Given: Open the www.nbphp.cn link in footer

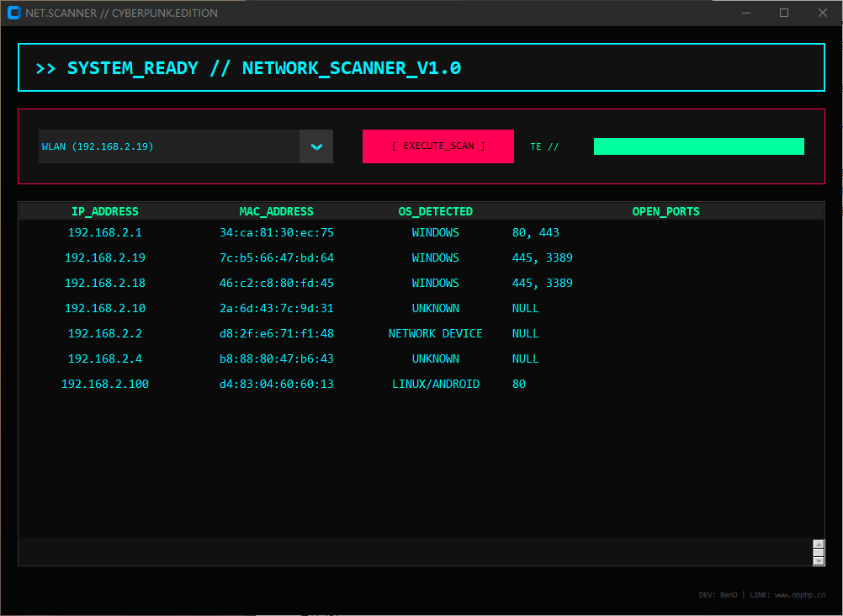Looking at the screenshot, I should [800, 595].
